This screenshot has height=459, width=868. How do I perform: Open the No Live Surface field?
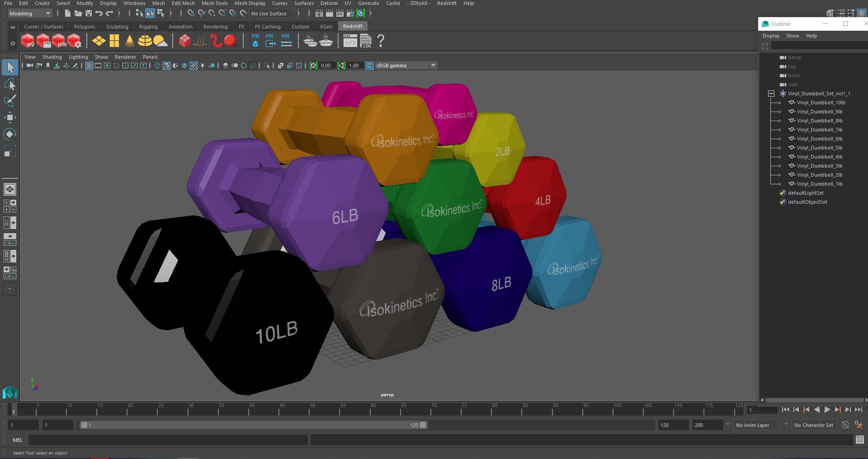point(272,14)
